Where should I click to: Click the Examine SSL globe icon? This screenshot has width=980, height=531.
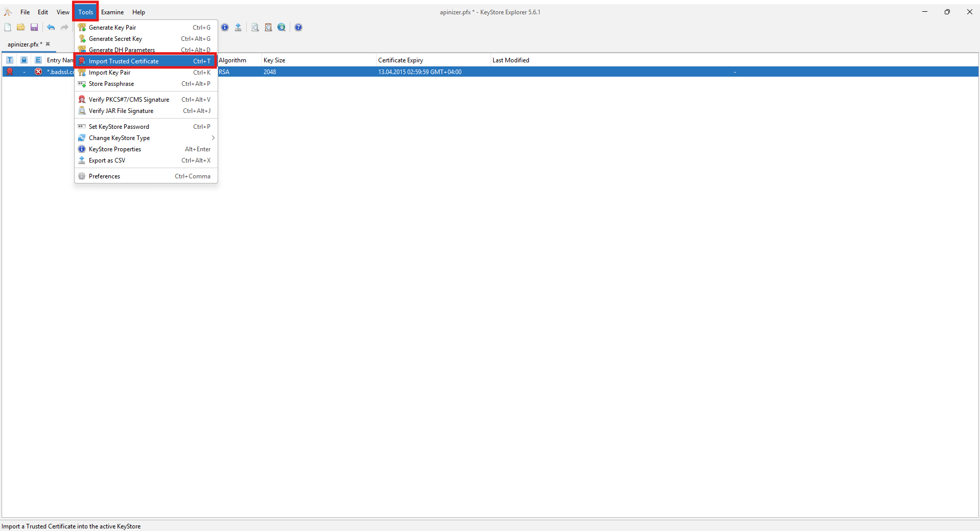point(282,28)
